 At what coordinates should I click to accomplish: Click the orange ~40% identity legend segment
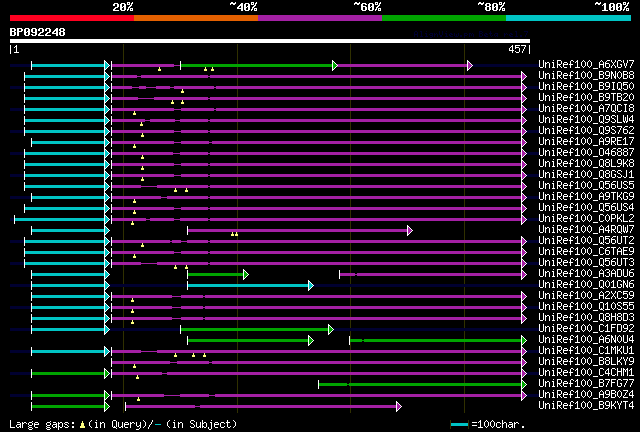(x=196, y=18)
